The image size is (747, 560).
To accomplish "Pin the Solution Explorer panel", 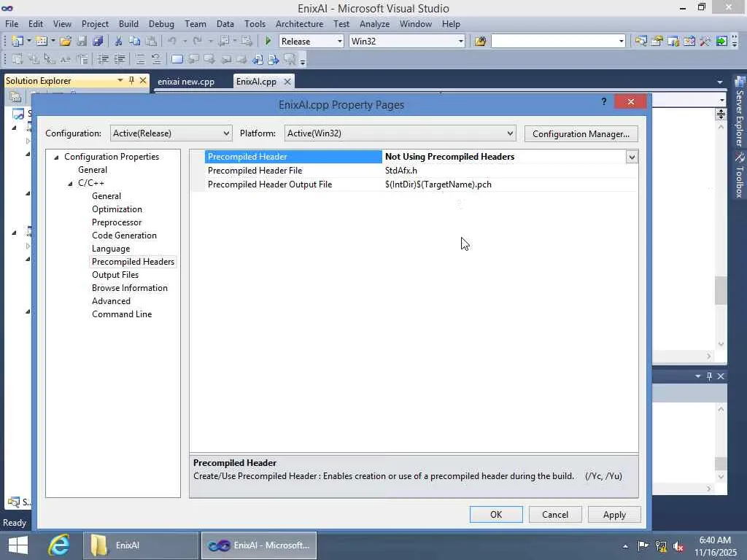I will click(131, 80).
